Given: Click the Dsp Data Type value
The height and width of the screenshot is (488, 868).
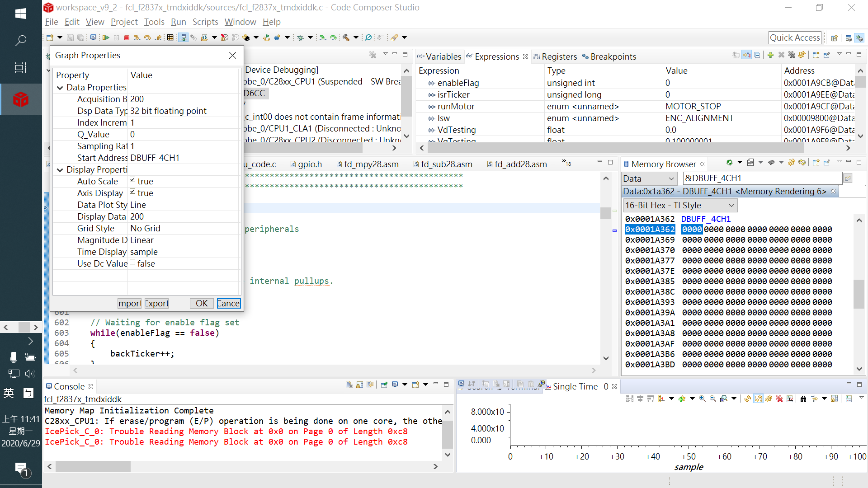Looking at the screenshot, I should (x=168, y=111).
